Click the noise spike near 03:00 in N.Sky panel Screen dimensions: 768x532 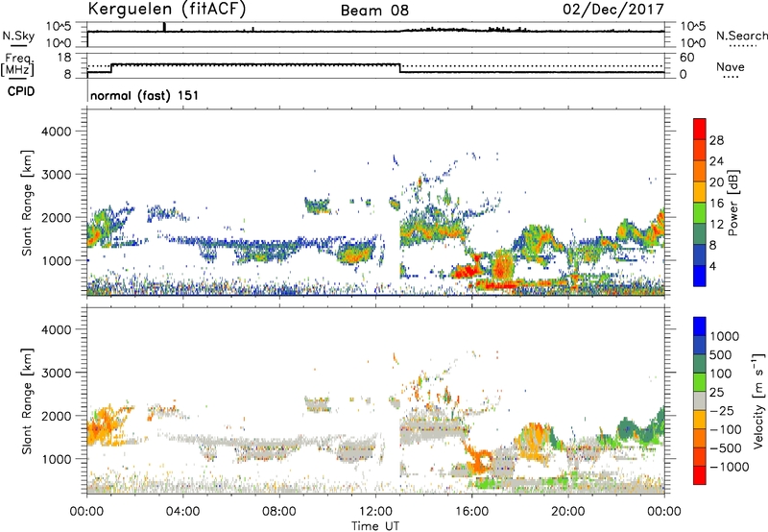[164, 27]
